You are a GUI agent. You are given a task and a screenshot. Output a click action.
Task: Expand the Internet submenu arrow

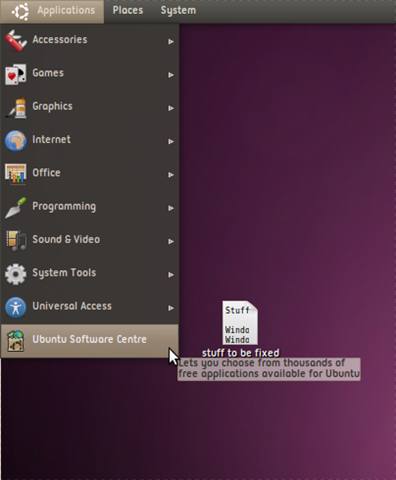coord(171,141)
